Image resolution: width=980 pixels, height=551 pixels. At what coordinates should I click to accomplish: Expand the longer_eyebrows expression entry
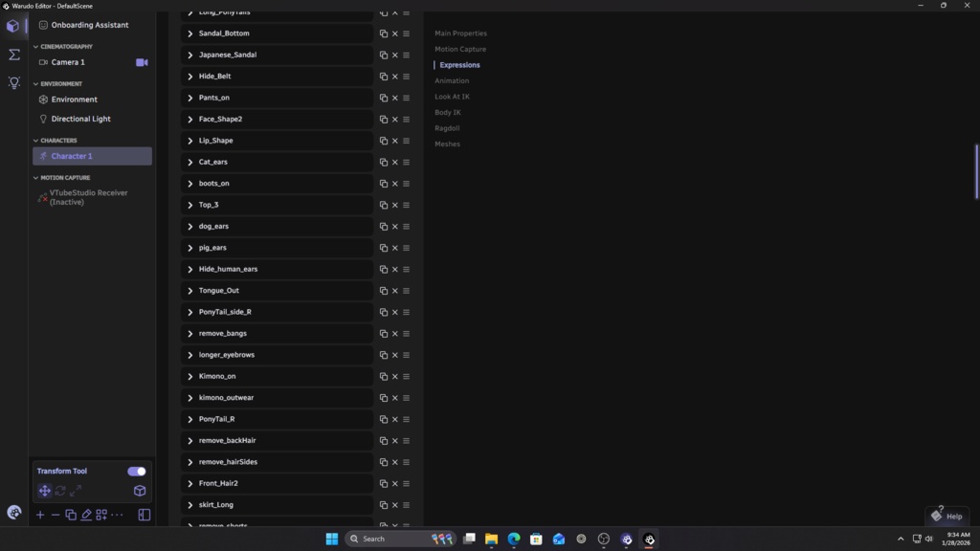coord(190,355)
